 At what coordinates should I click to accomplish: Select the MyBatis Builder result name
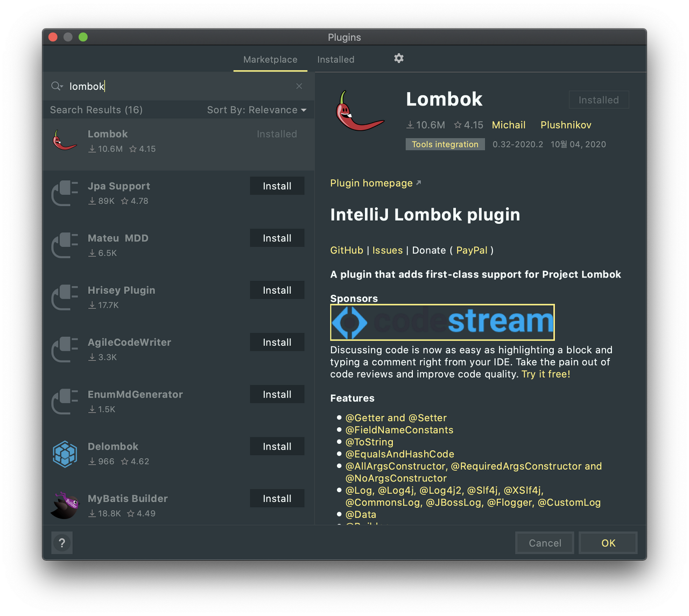[128, 499]
